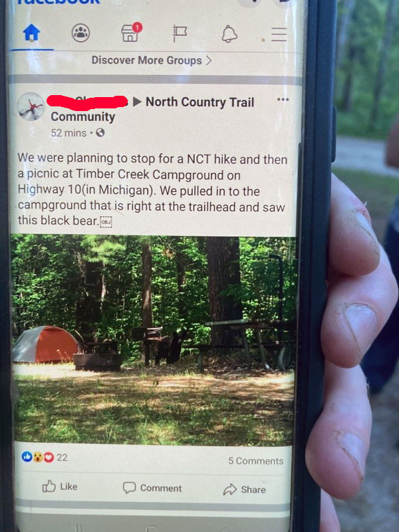Open the post author's profile picture
Screen dimensions: 399x532
[x=31, y=106]
